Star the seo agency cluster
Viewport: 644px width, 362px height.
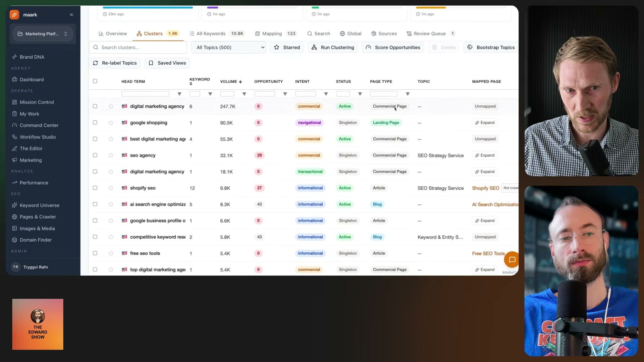pos(111,155)
